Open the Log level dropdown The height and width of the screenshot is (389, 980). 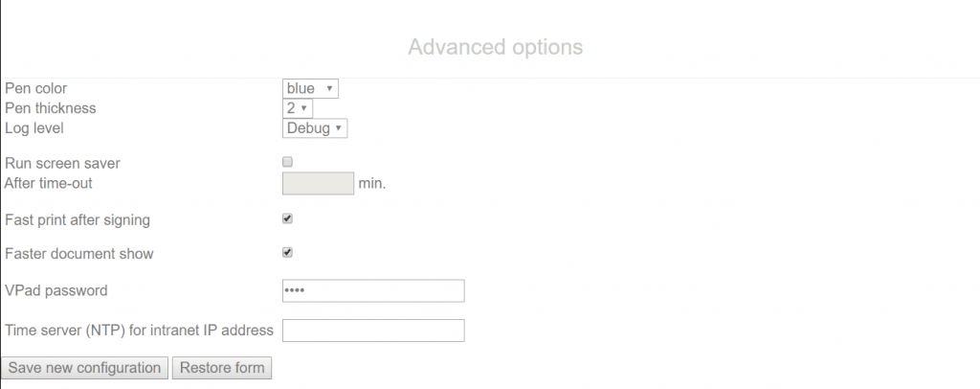pyautogui.click(x=315, y=127)
